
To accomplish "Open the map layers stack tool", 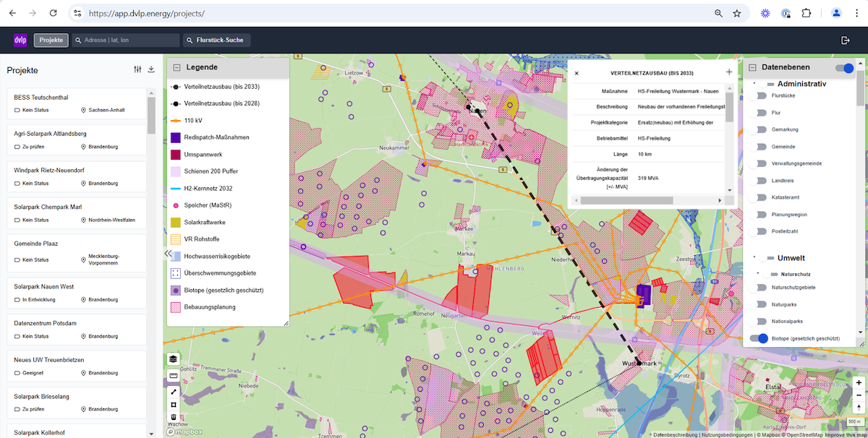I will pyautogui.click(x=174, y=359).
